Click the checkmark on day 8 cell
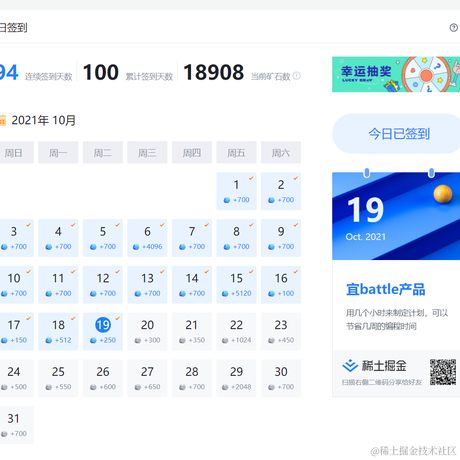Image resolution: width=460 pixels, height=460 pixels. pos(251,225)
